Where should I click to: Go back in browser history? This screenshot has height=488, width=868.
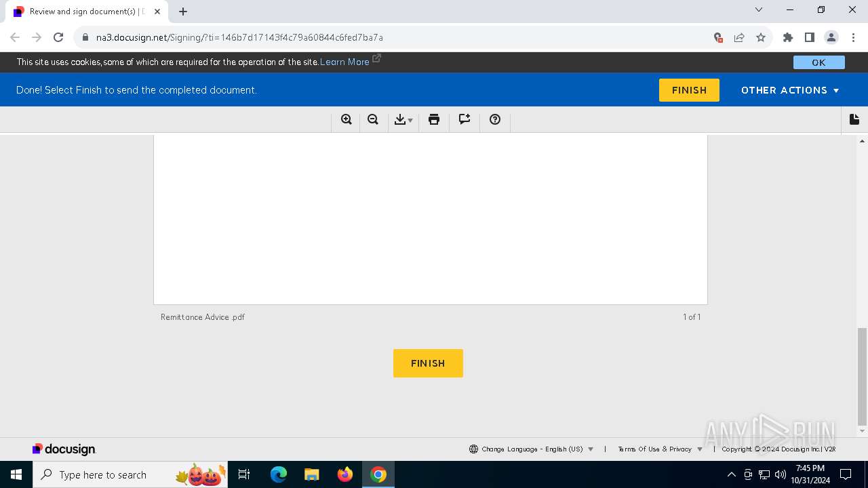pos(15,37)
